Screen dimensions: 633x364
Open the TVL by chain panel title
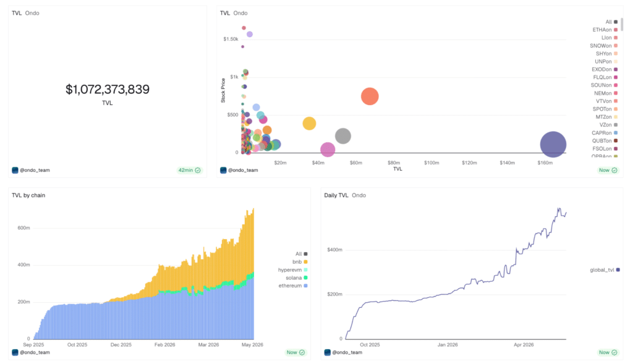(x=28, y=195)
